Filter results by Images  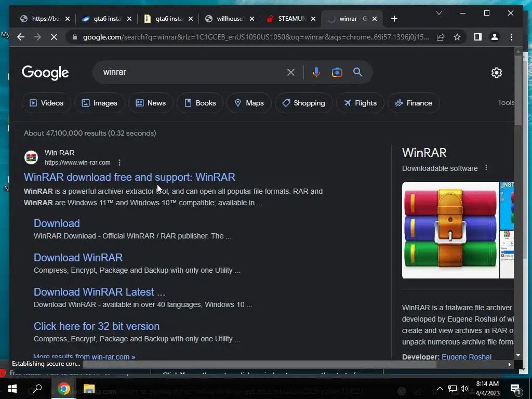[99, 103]
